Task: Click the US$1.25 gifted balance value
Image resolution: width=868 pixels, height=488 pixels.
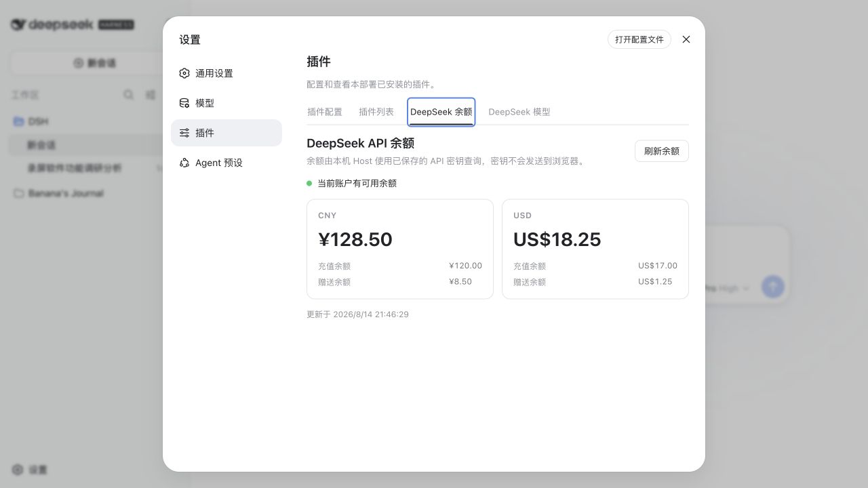Action: pos(655,281)
